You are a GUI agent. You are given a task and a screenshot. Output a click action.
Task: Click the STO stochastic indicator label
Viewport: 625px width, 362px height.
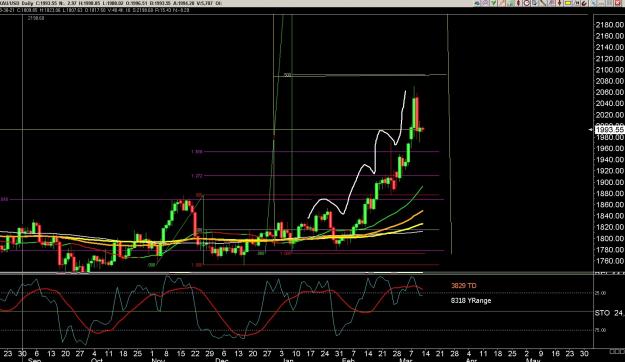tap(602, 313)
